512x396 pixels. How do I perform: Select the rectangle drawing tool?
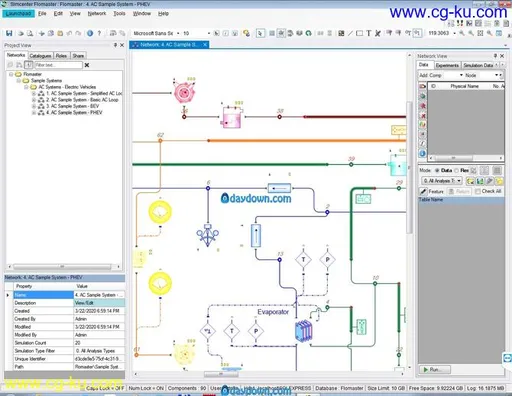[359, 33]
